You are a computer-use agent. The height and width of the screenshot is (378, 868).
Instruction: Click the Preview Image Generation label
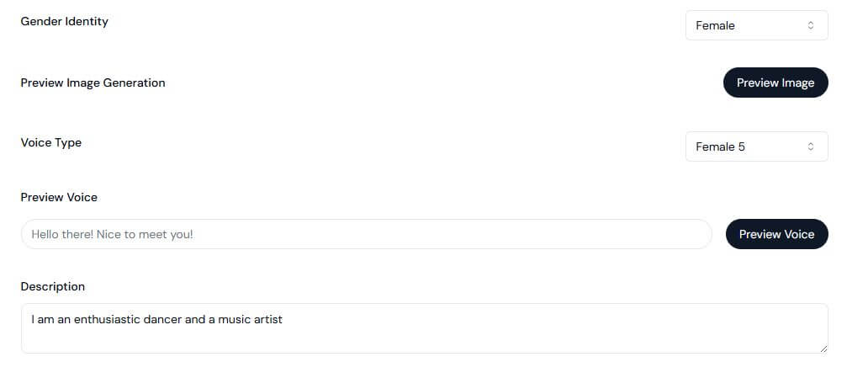[x=93, y=83]
